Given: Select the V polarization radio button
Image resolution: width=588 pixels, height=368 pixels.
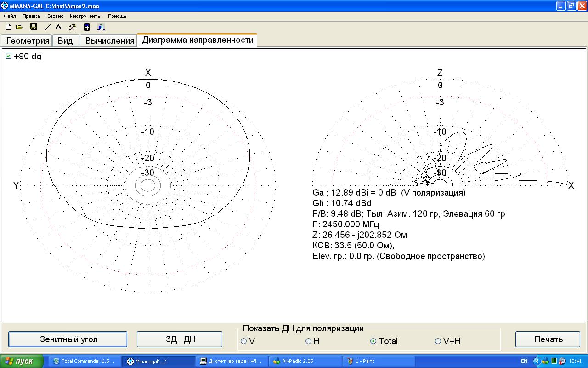Looking at the screenshot, I should point(244,341).
